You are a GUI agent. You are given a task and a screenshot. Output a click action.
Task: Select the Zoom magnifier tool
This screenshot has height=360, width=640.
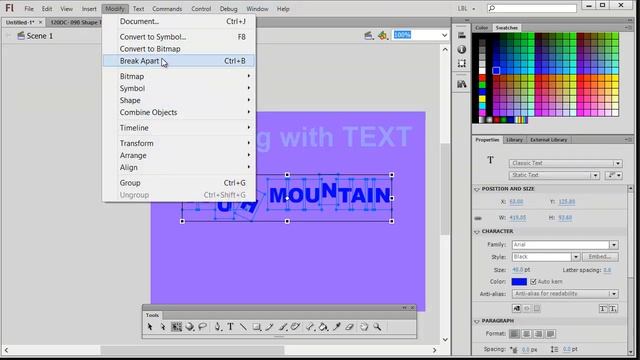(x=377, y=327)
